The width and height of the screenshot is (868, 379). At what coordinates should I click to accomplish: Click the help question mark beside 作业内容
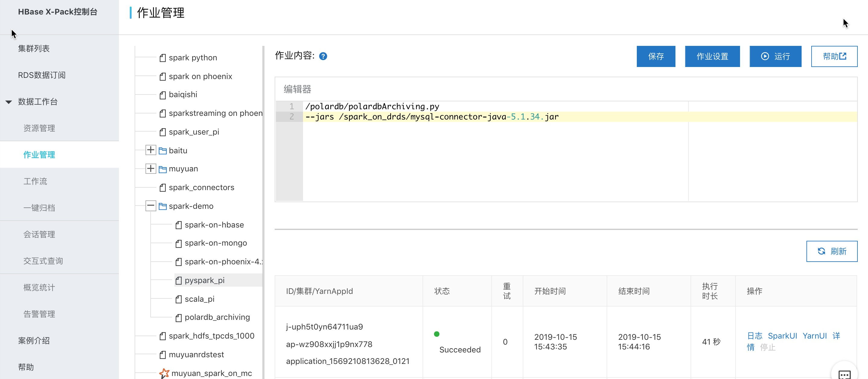tap(323, 56)
